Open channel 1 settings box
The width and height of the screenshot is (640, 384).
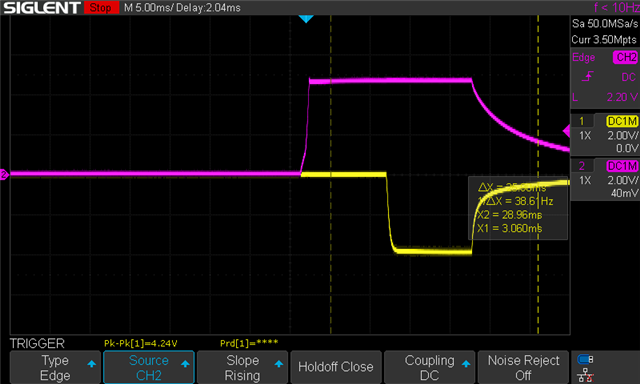click(605, 135)
